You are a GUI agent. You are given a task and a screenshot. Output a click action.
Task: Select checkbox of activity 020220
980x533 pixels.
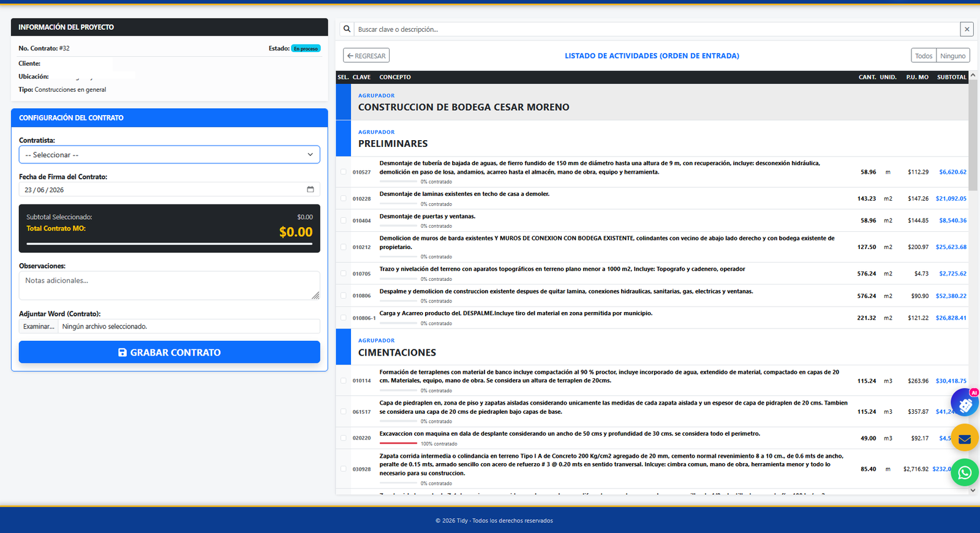[x=344, y=438]
